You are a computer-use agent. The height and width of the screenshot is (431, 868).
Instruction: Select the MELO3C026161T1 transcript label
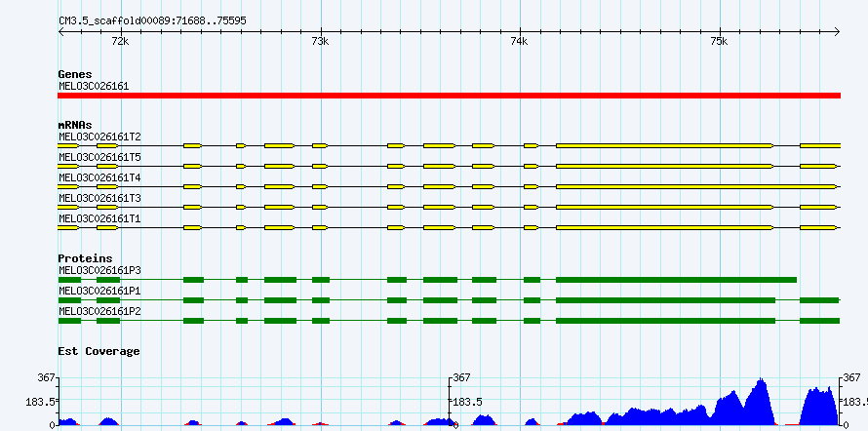click(99, 219)
